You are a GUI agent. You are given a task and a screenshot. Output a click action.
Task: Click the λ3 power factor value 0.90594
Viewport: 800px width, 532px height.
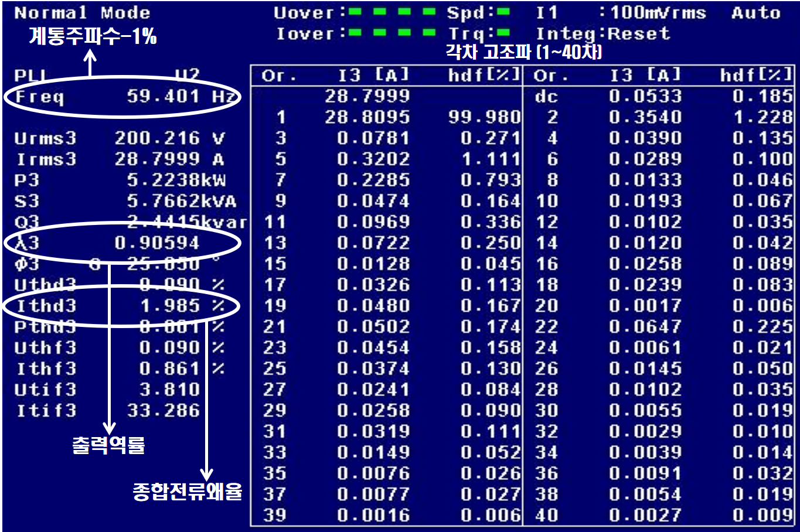click(x=157, y=243)
